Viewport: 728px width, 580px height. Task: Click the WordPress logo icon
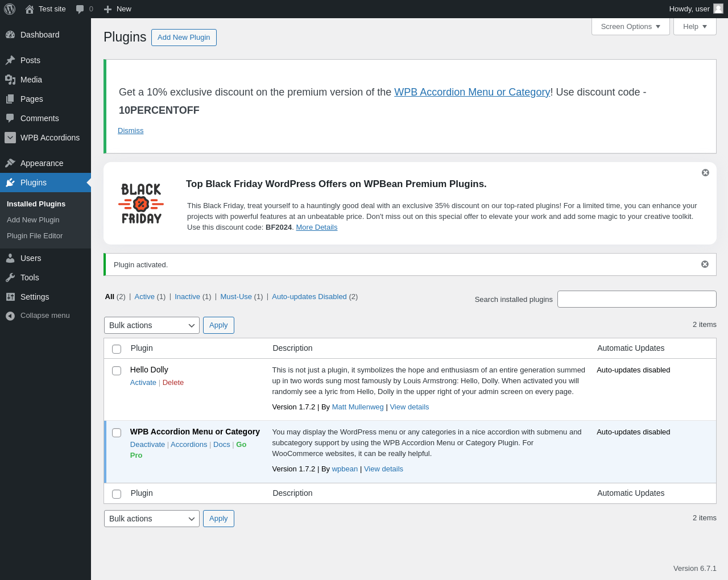pos(10,9)
